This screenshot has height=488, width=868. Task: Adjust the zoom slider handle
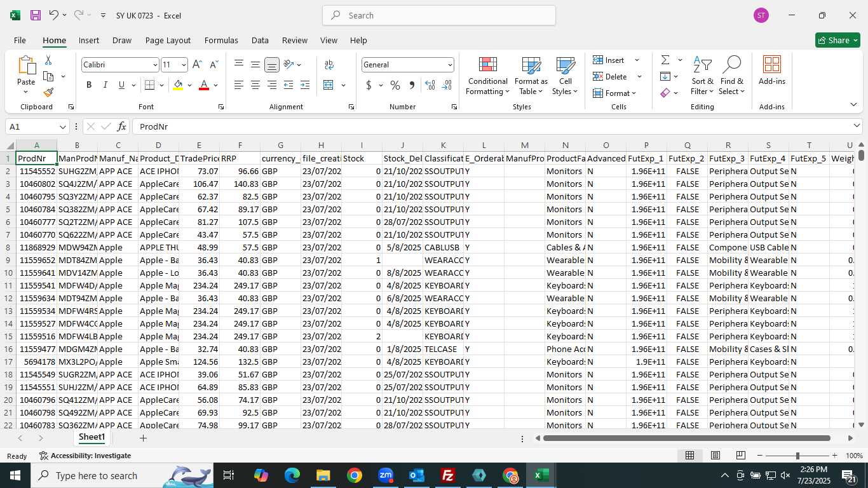tap(797, 456)
